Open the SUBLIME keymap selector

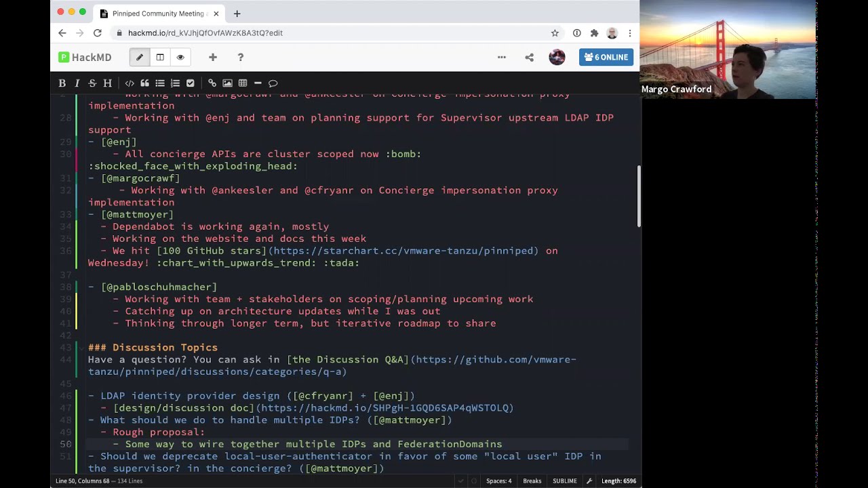(x=564, y=481)
